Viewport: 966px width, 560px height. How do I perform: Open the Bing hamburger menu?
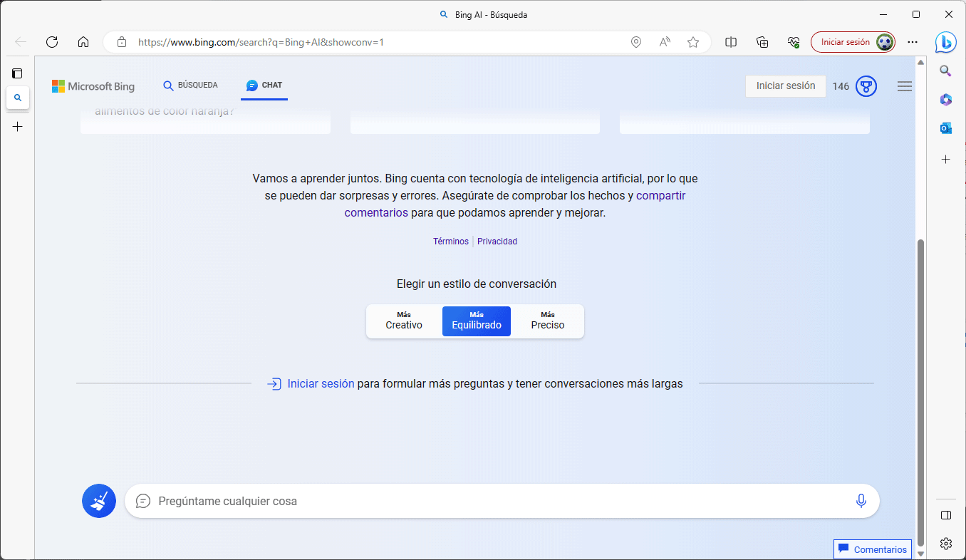905,86
